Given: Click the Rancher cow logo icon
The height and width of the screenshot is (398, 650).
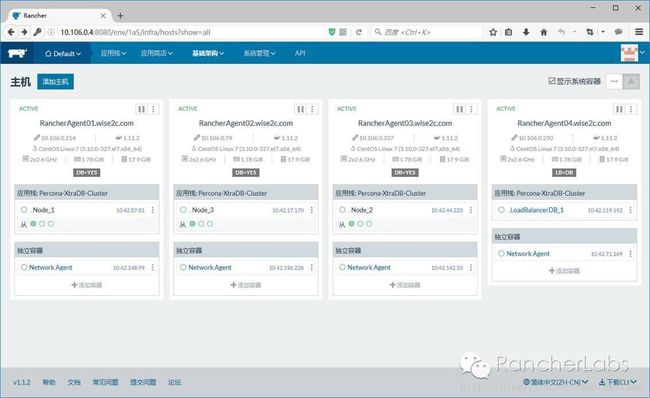Looking at the screenshot, I should pos(17,53).
